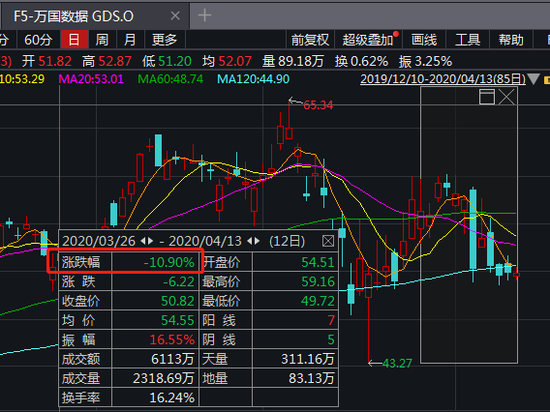Click 前复权 adjustment button
Viewport: 550px width, 412px height.
(310, 40)
